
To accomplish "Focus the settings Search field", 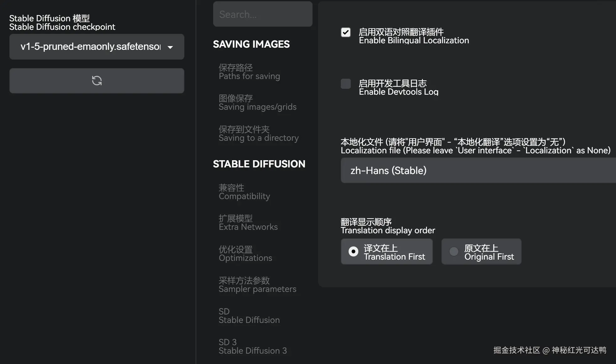I will tap(263, 14).
